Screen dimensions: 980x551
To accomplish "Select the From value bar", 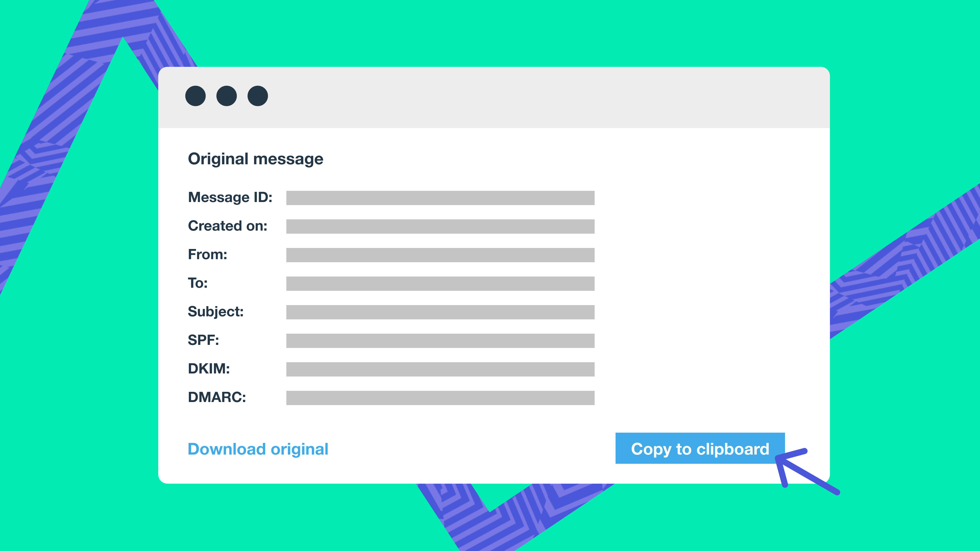I will click(x=440, y=255).
